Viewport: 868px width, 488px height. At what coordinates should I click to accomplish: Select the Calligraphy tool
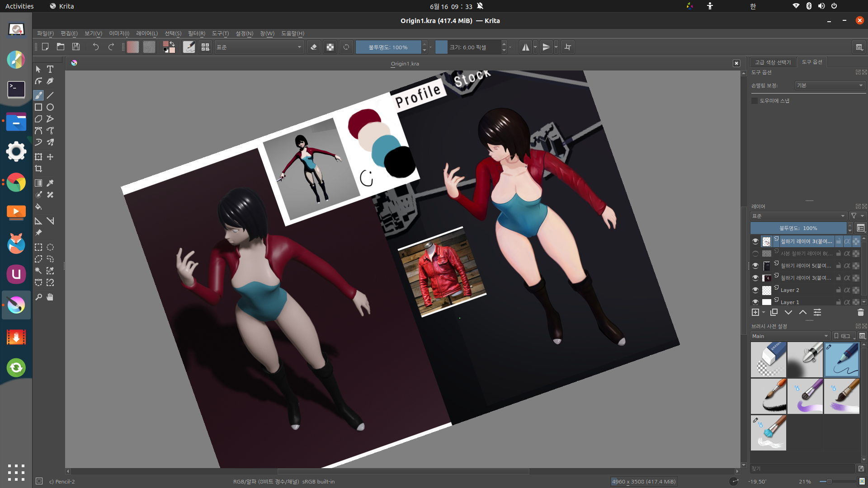click(50, 81)
